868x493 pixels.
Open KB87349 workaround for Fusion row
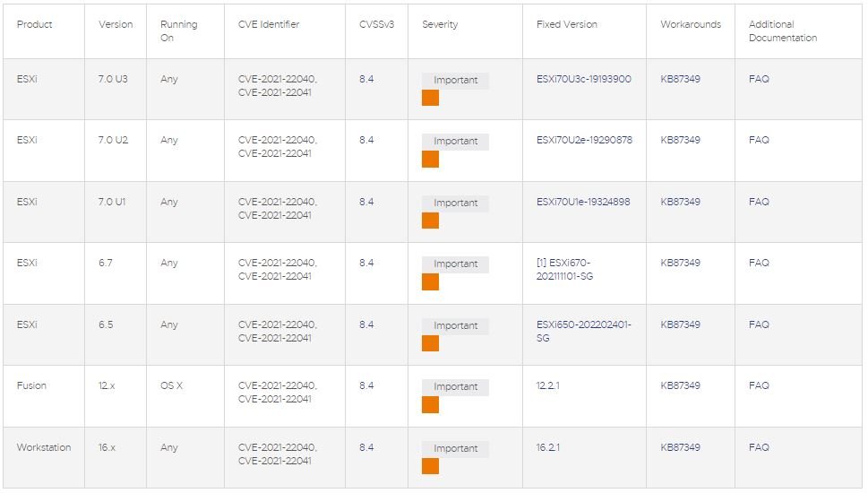pos(680,385)
